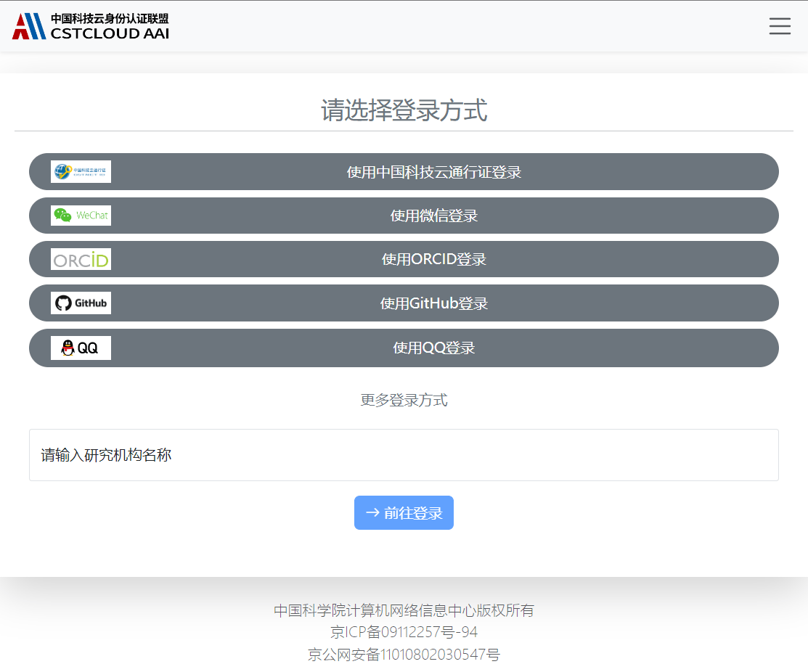Choose 使用微信登录 option
Viewport: 808px width, 672px height.
tap(433, 216)
